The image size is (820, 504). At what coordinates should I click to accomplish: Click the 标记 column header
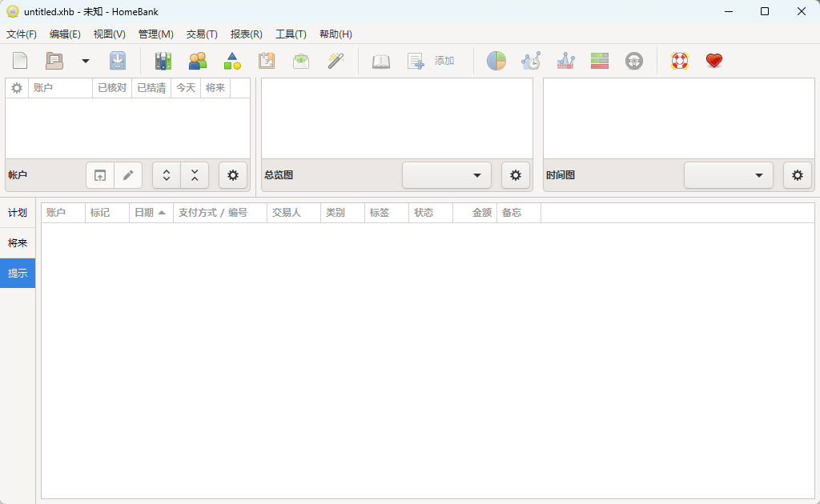click(x=107, y=213)
